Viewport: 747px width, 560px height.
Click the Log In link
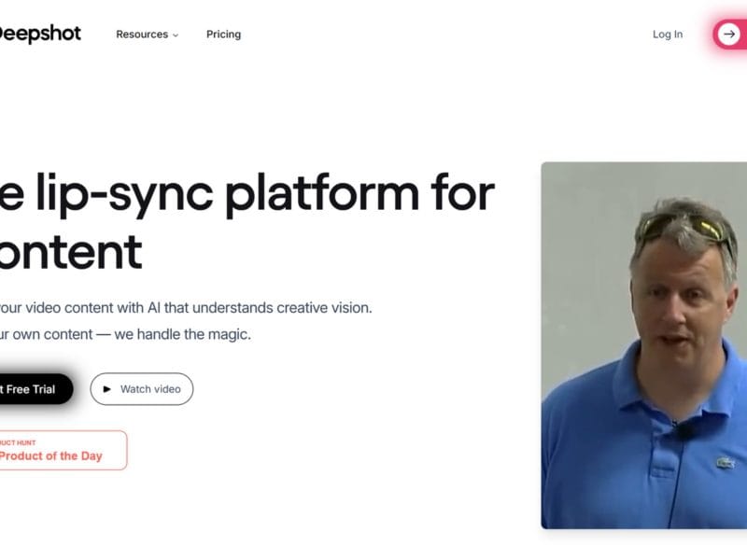pos(667,35)
